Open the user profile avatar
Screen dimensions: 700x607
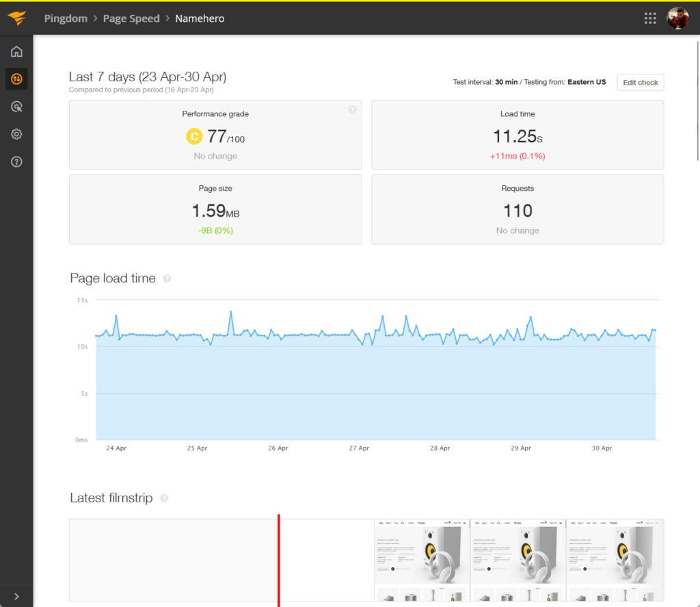click(x=677, y=18)
